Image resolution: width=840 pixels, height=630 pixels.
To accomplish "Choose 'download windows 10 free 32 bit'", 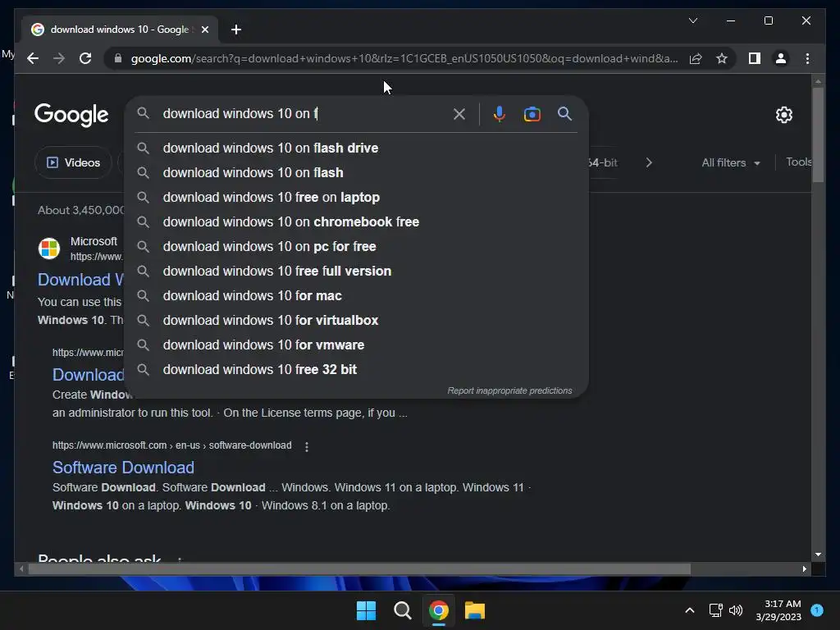I will click(x=356, y=370).
